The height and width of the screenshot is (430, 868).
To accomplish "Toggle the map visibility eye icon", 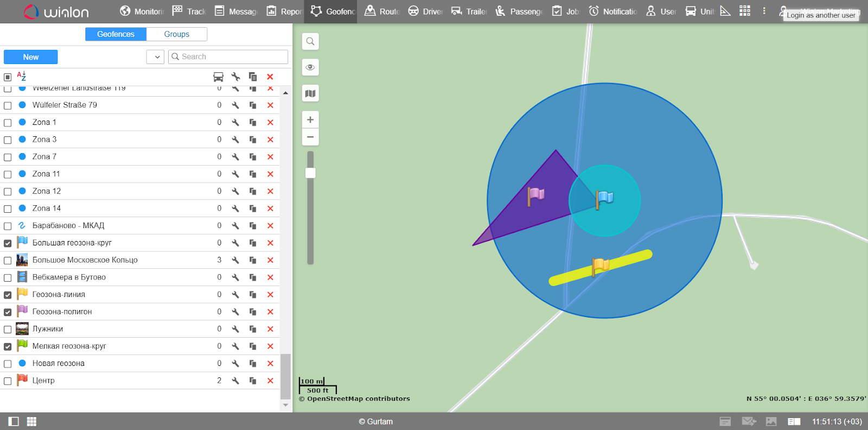I will [310, 67].
